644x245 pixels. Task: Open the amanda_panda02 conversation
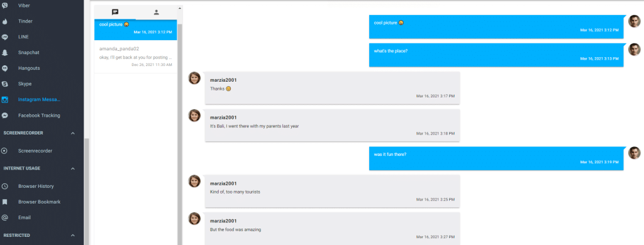pos(136,57)
